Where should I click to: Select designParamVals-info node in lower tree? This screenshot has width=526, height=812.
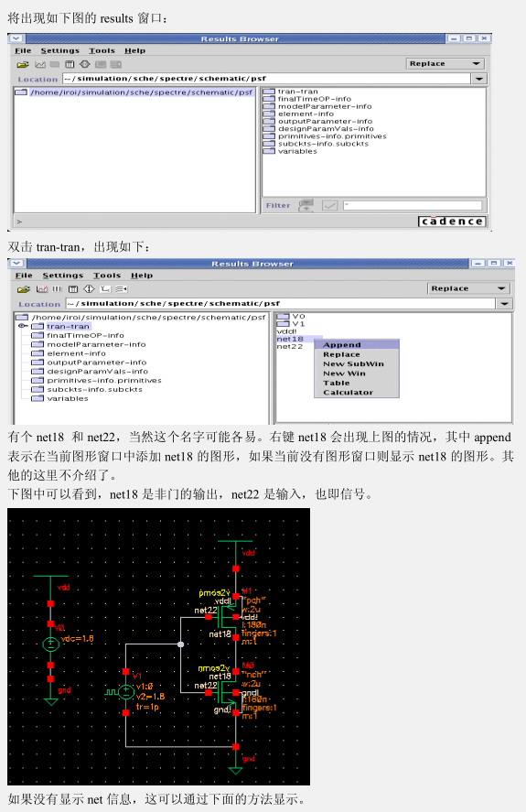tap(97, 372)
